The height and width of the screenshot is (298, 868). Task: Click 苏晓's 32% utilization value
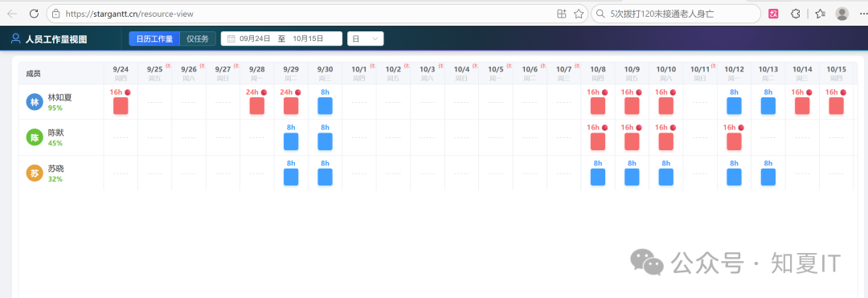point(55,179)
